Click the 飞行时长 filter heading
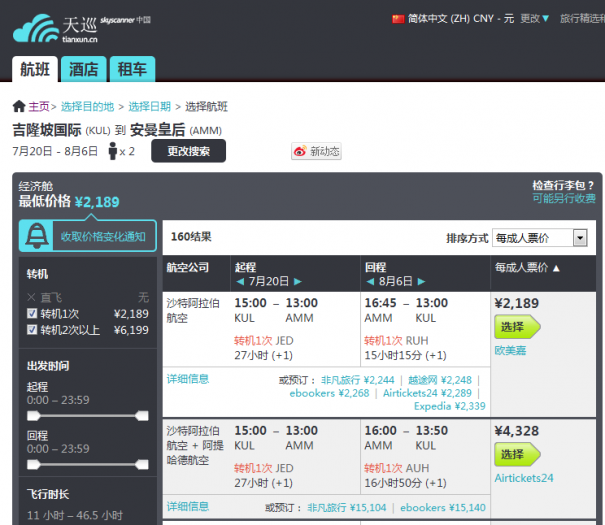605x525 pixels. click(x=48, y=494)
